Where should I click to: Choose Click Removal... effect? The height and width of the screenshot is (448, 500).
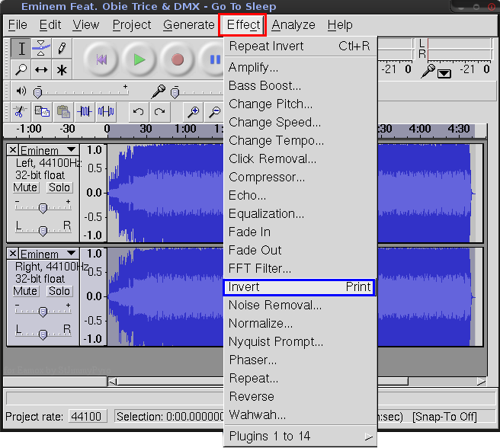pyautogui.click(x=300, y=158)
